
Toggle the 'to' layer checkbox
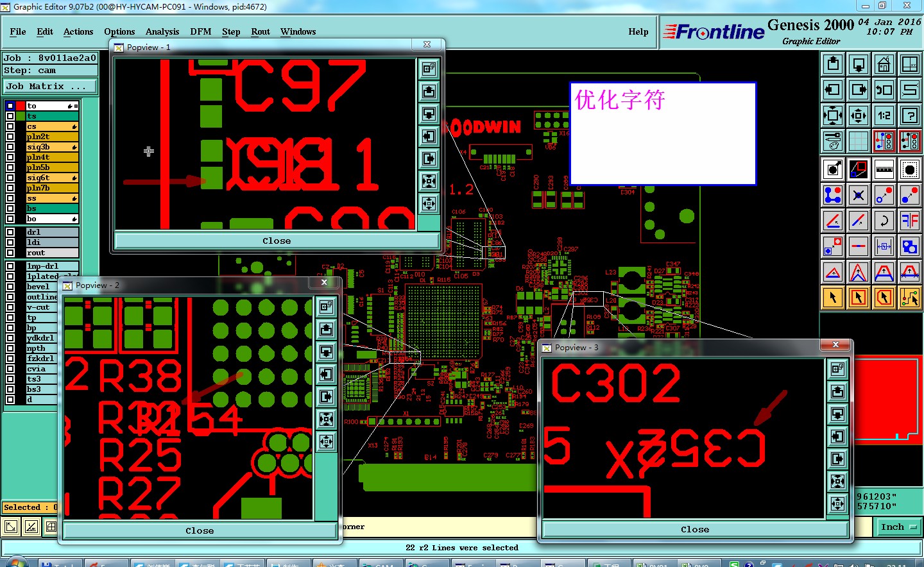point(10,106)
